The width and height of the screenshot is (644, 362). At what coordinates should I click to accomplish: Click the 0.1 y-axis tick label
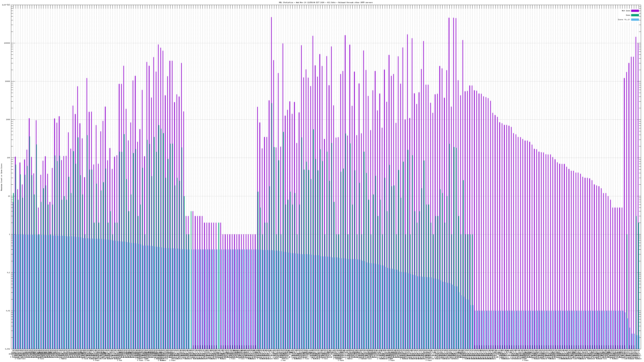(9, 273)
